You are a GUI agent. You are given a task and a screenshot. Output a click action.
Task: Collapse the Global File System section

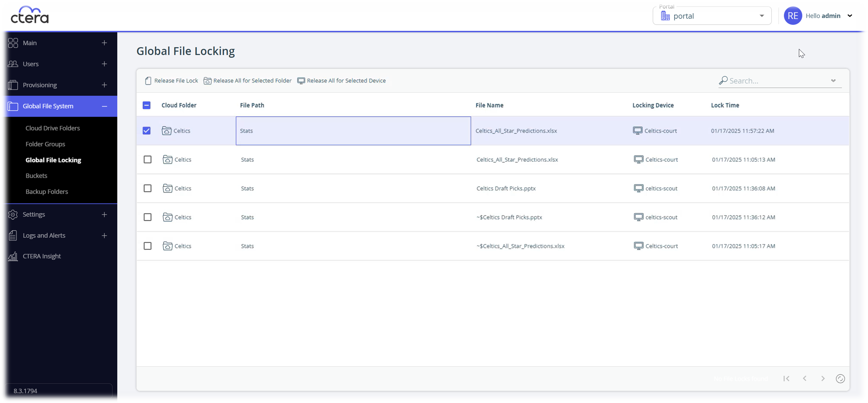(104, 106)
